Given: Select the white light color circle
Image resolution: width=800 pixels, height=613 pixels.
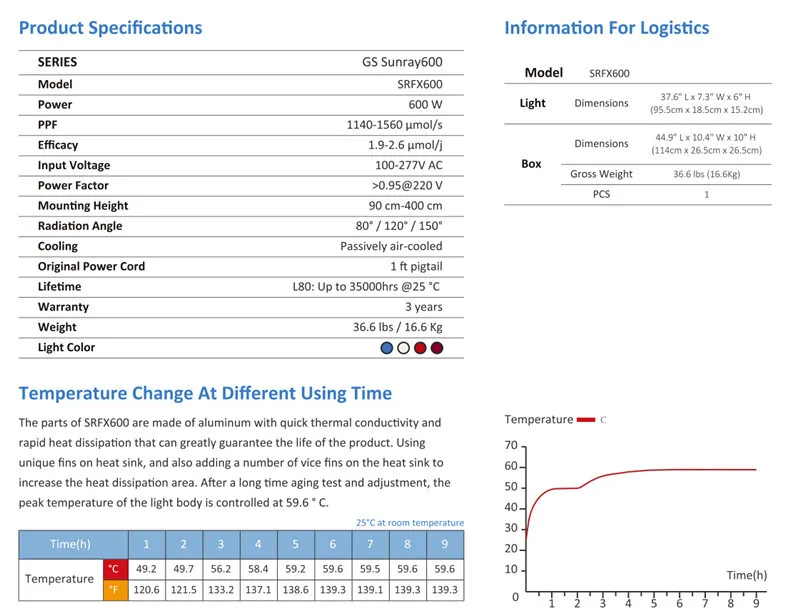Looking at the screenshot, I should pos(403,348).
